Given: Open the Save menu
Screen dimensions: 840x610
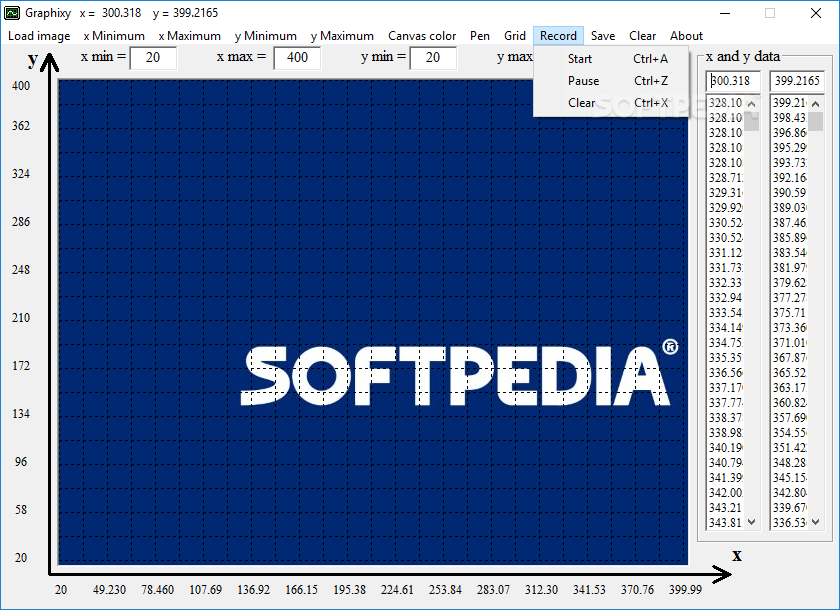Looking at the screenshot, I should [603, 36].
